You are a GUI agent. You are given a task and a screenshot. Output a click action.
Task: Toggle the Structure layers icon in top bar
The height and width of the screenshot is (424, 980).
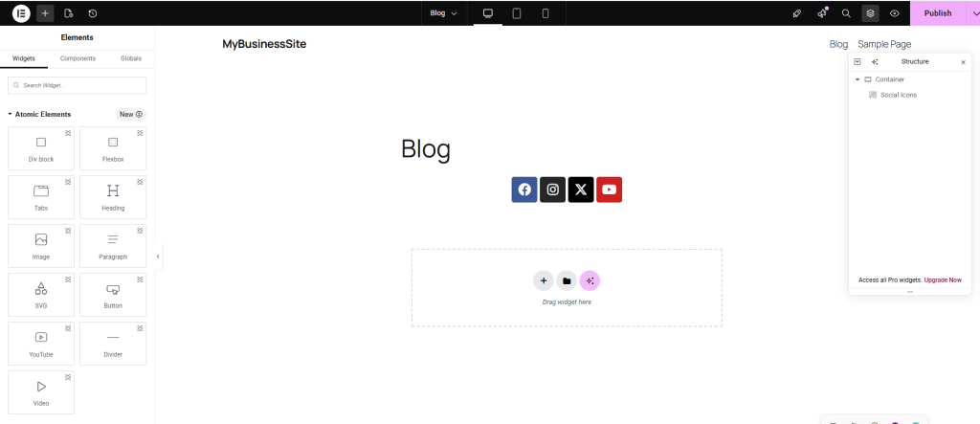point(870,13)
